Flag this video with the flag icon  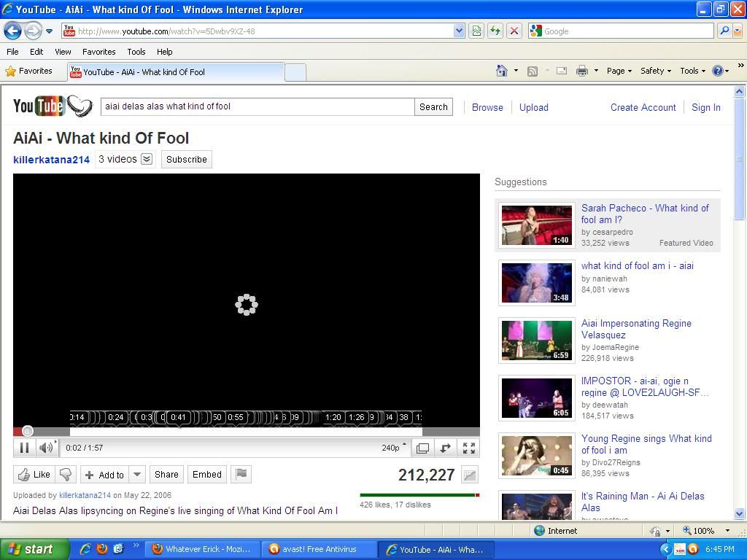click(241, 474)
